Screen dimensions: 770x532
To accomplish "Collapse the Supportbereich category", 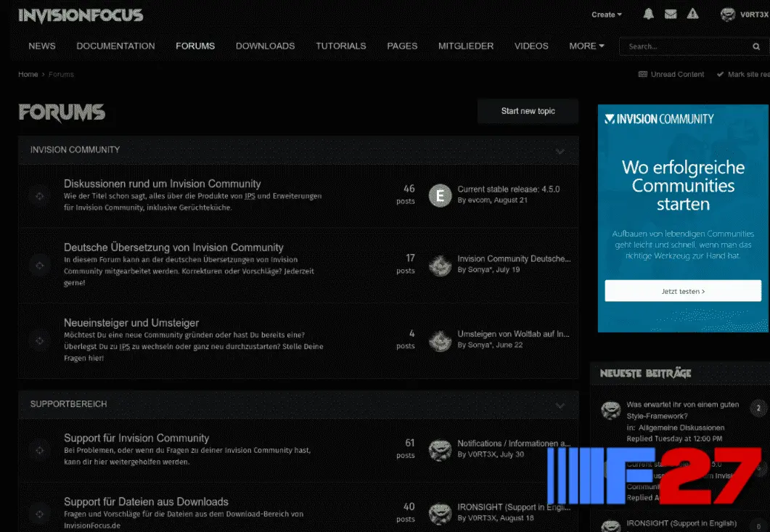I will [560, 405].
